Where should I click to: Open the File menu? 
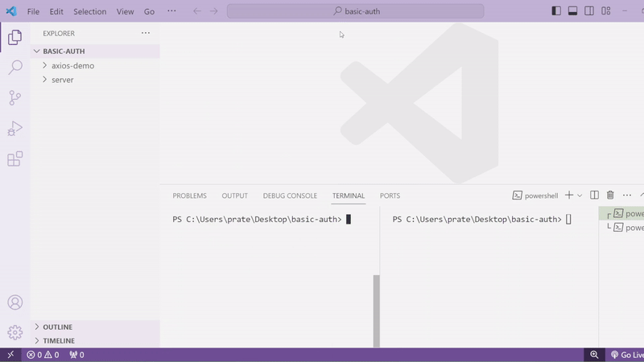point(33,11)
